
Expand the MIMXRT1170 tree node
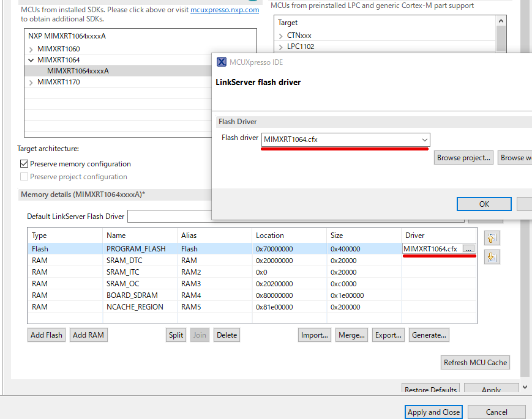point(31,81)
